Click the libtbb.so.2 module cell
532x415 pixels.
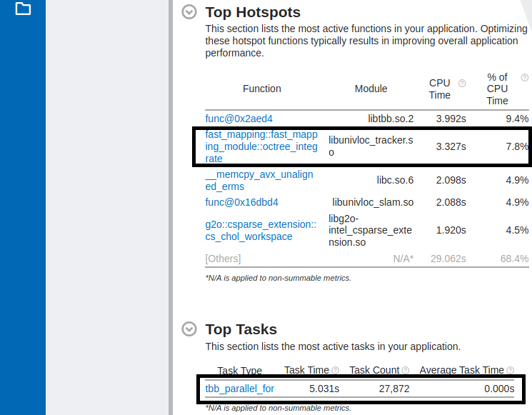click(390, 119)
